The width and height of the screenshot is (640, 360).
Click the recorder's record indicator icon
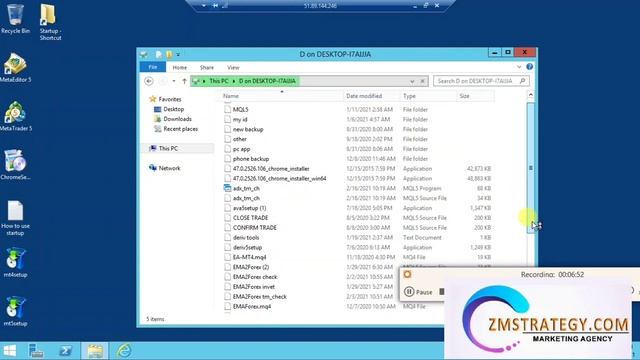pyautogui.click(x=407, y=274)
